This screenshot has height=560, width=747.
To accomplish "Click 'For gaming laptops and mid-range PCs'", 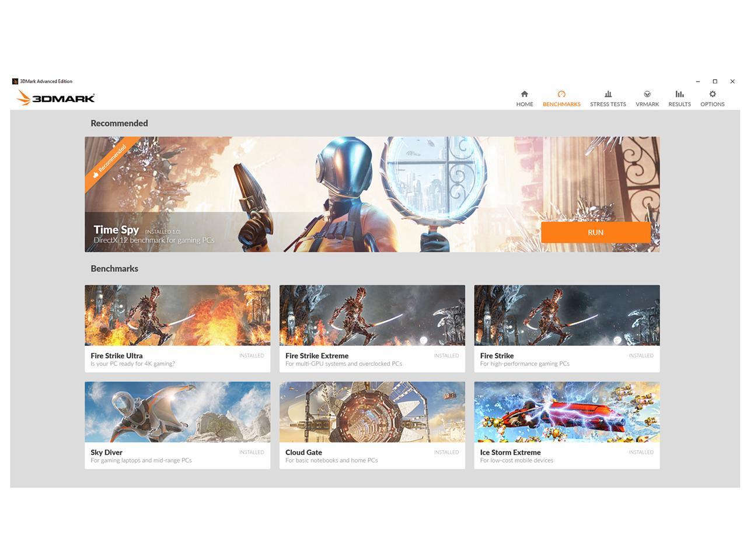I will coord(141,461).
